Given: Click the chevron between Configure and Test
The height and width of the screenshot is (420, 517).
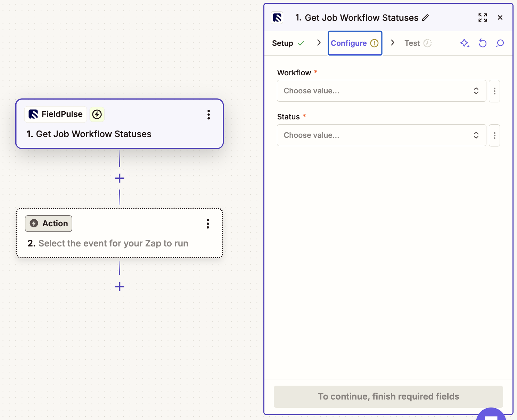Looking at the screenshot, I should coord(393,43).
